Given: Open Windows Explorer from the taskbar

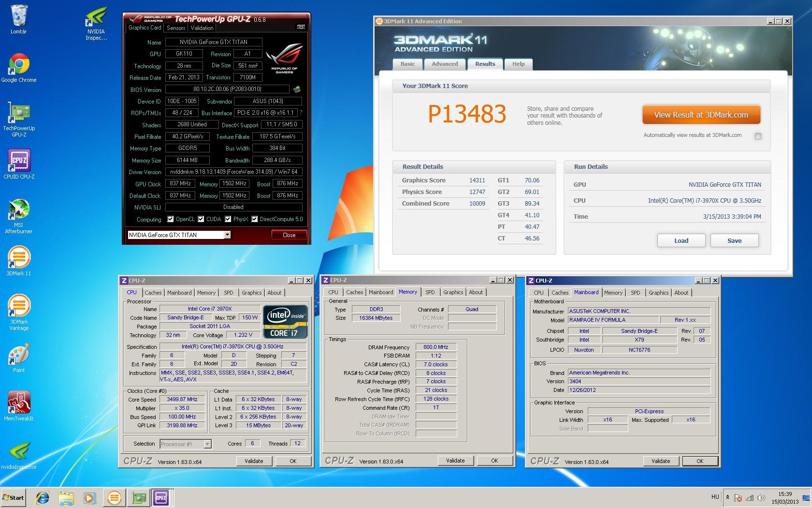Looking at the screenshot, I should tap(66, 497).
